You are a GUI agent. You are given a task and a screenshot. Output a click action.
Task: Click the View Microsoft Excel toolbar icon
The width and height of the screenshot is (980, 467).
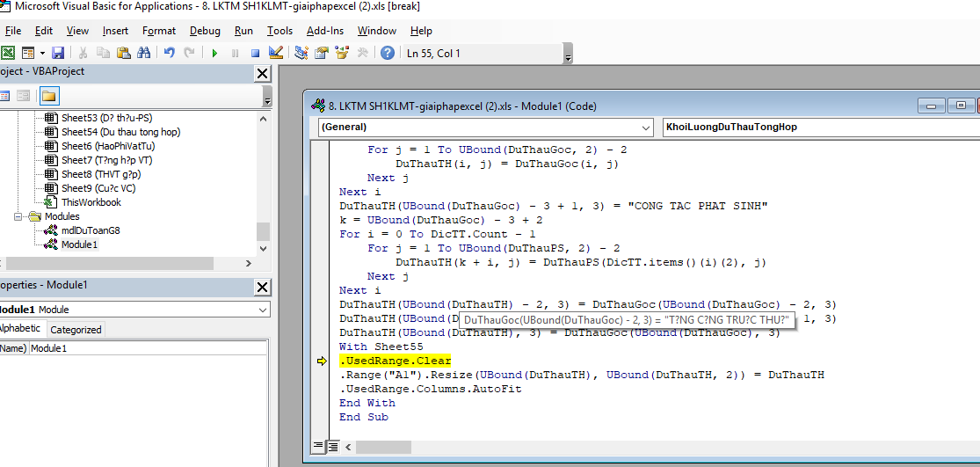[x=8, y=53]
